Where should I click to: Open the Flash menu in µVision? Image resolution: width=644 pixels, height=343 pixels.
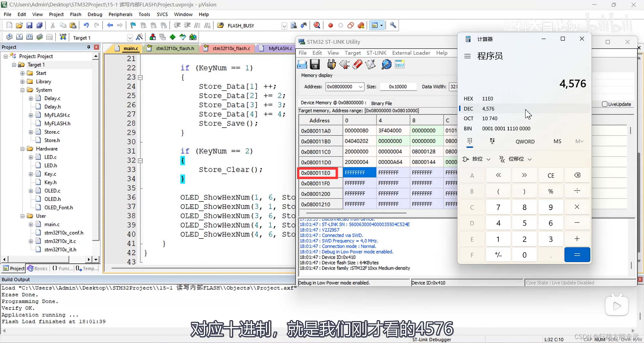click(76, 14)
